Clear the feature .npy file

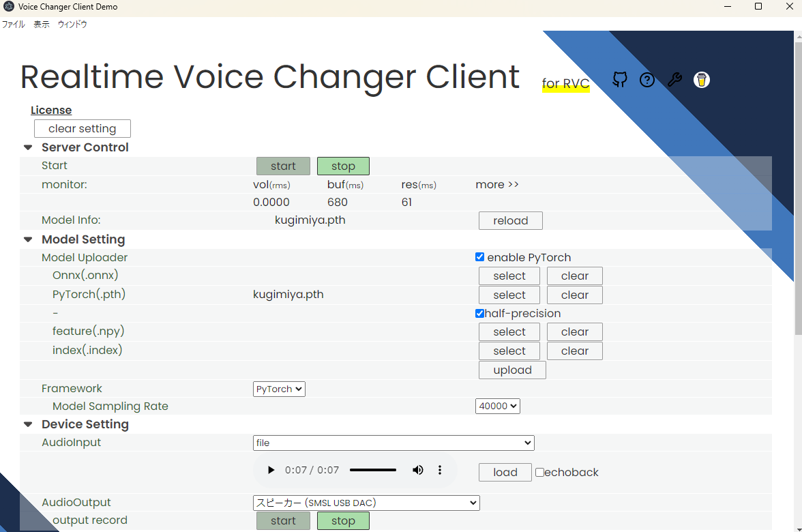[x=575, y=332]
